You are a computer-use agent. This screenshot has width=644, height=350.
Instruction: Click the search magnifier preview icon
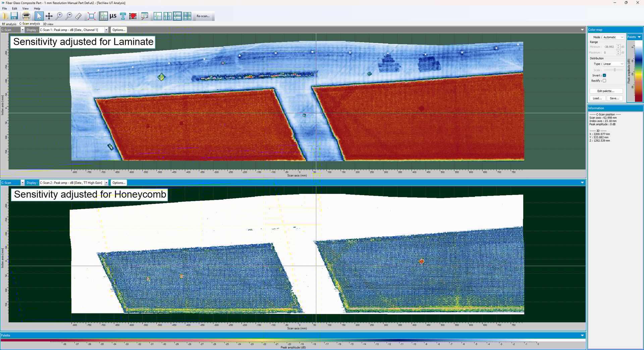(x=144, y=16)
